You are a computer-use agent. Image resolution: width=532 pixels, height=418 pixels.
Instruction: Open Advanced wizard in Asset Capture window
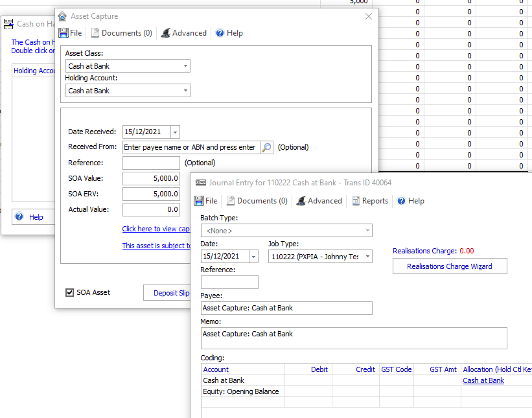183,33
